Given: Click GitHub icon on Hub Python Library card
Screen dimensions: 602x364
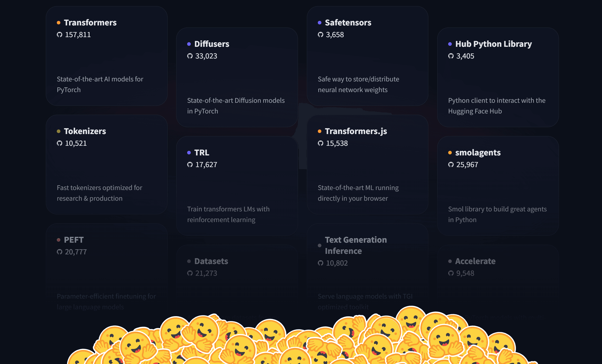Looking at the screenshot, I should click(x=451, y=56).
